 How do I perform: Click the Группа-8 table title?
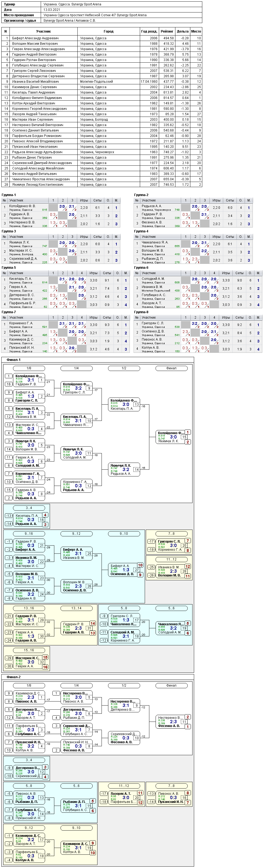(141, 312)
